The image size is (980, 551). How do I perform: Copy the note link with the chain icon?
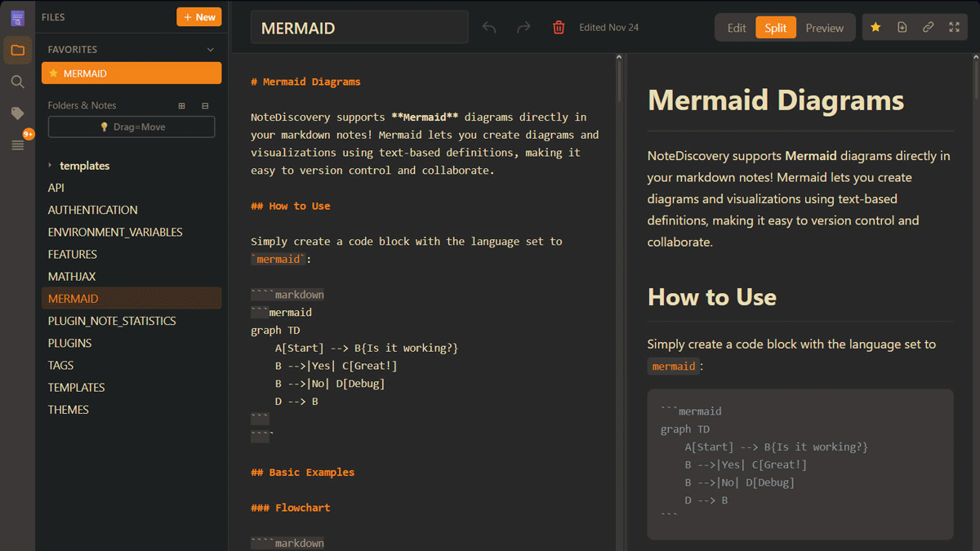coord(928,26)
